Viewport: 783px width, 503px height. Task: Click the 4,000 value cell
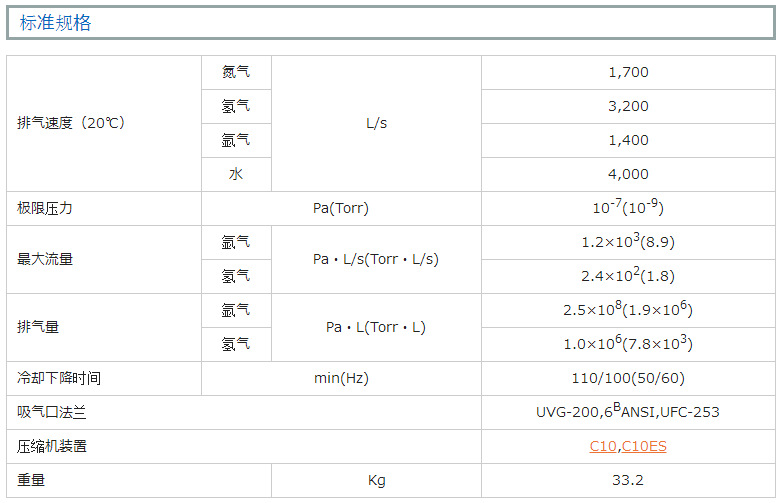(628, 174)
